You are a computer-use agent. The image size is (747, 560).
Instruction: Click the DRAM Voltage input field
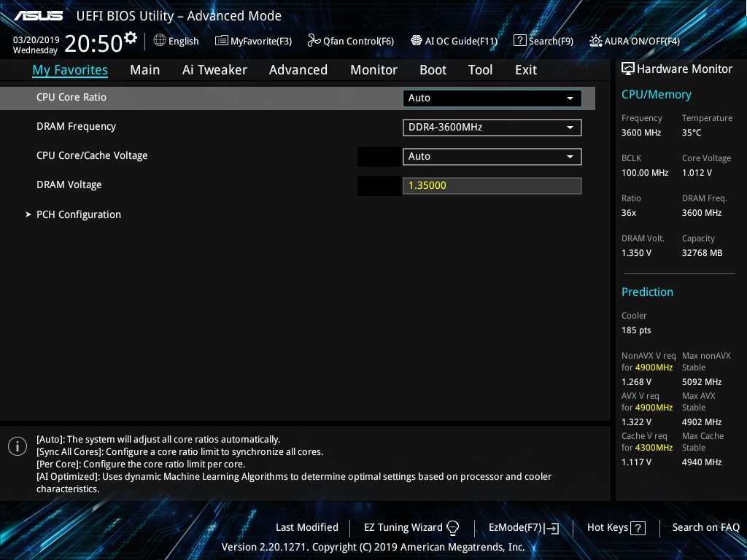pyautogui.click(x=492, y=186)
